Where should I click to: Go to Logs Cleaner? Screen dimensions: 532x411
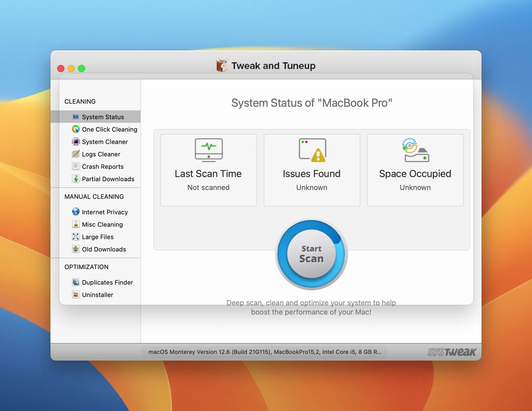(101, 154)
